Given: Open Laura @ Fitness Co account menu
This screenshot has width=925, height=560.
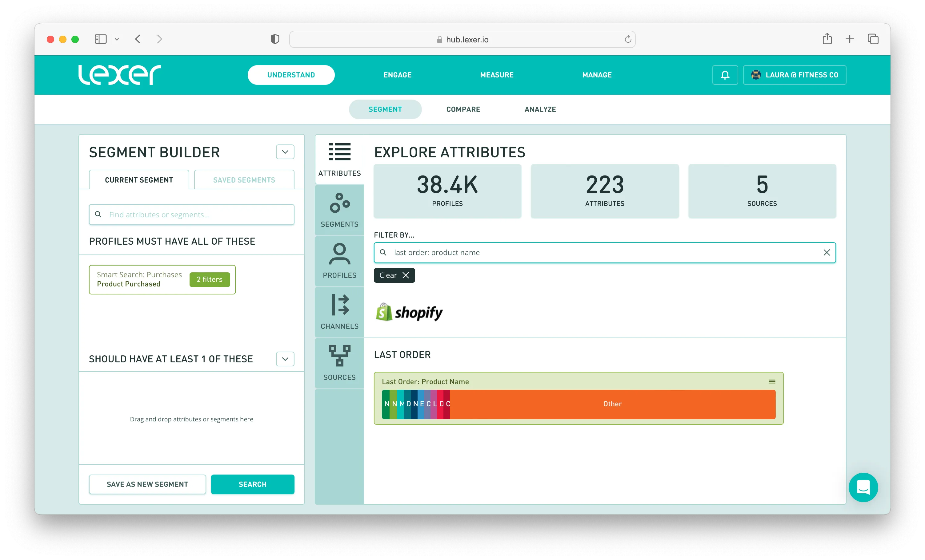Looking at the screenshot, I should pyautogui.click(x=794, y=75).
